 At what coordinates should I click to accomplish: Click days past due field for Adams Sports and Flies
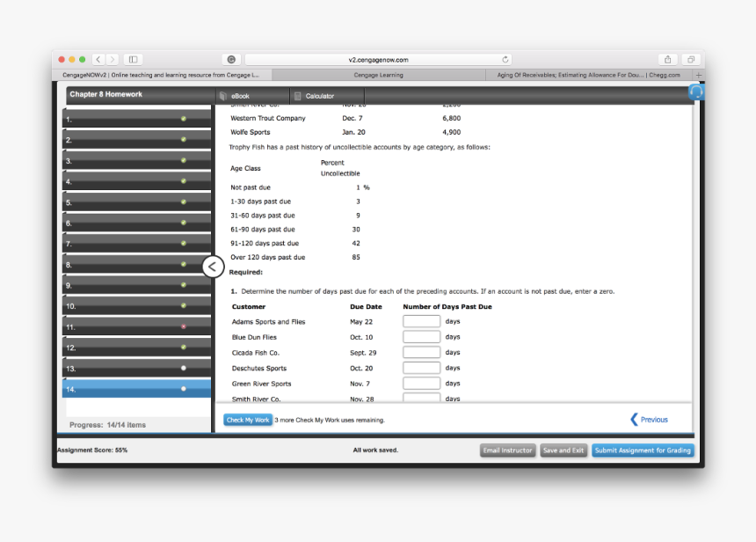[x=421, y=322]
